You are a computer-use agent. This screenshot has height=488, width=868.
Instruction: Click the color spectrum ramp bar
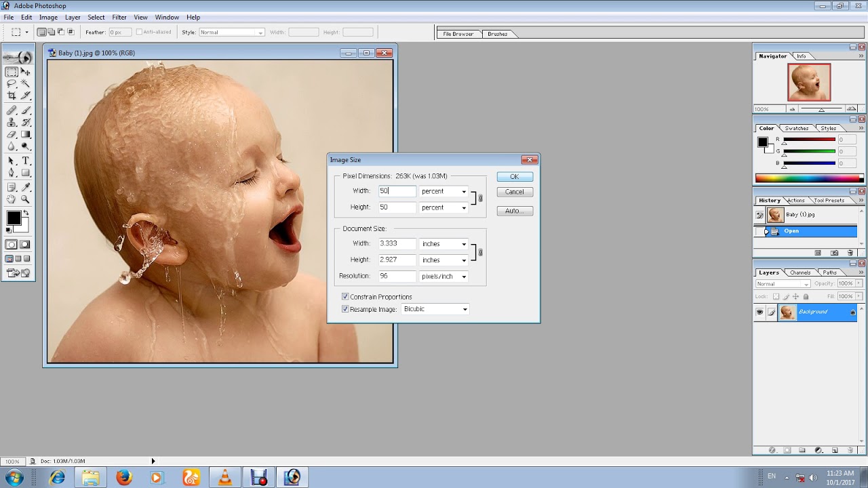pyautogui.click(x=810, y=178)
